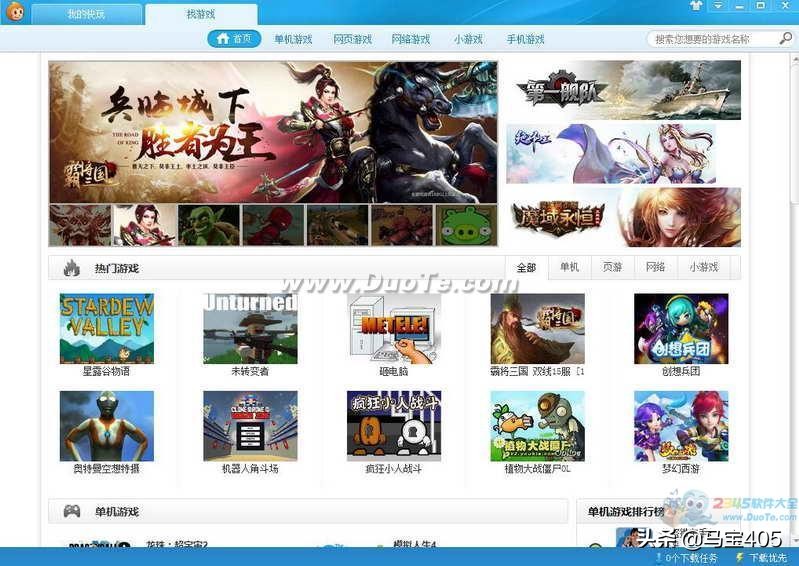
Task: Select the 单机 filter tab
Action: pos(569,267)
